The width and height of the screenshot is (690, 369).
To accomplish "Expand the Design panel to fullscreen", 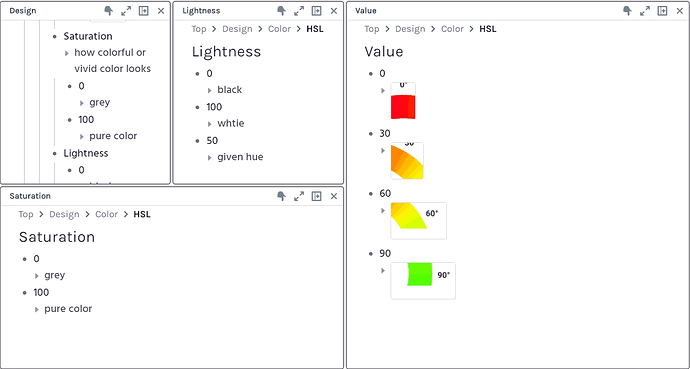I will coord(126,11).
